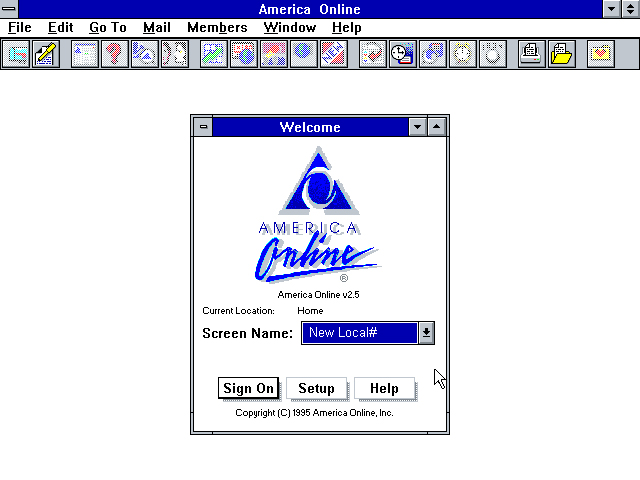This screenshot has width=640, height=480.
Task: Click the Save to folder icon
Action: coord(562,54)
